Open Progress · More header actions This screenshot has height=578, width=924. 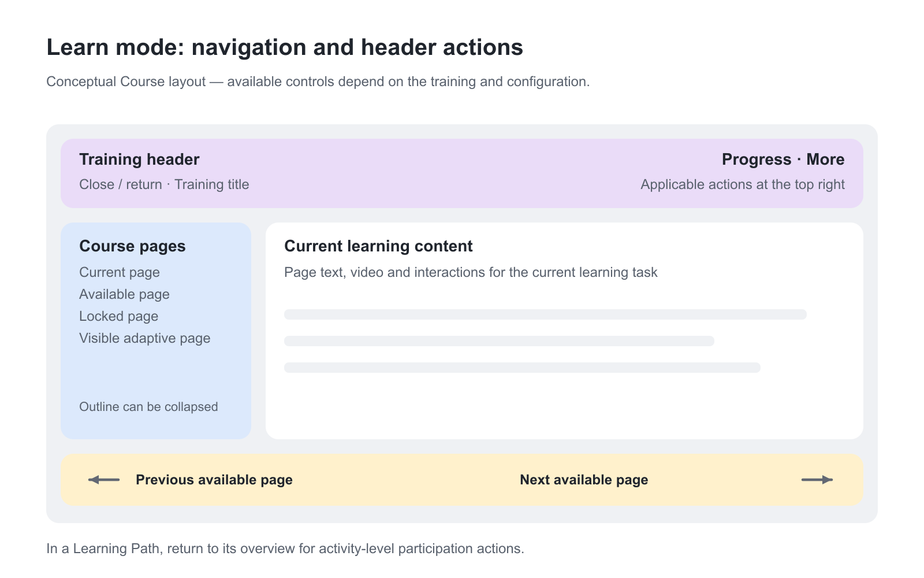(x=783, y=160)
